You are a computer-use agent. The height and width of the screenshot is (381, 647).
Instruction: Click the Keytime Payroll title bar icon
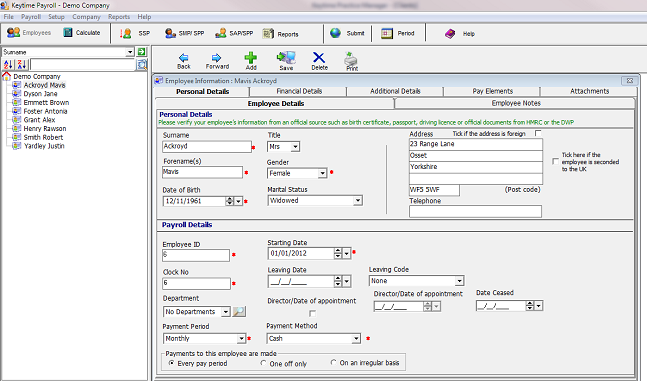pyautogui.click(x=5, y=5)
